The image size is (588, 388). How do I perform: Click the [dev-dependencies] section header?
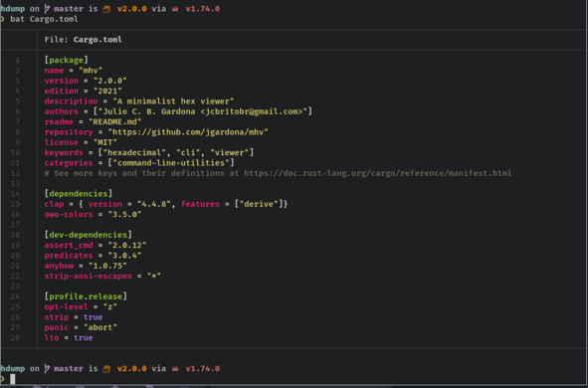(x=89, y=235)
